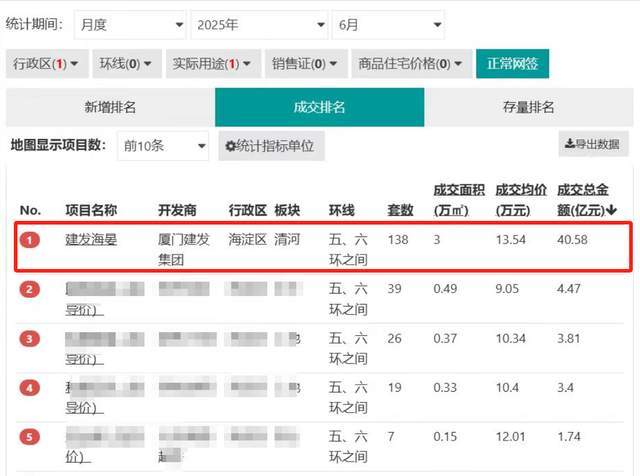Viewport: 640px width, 476px height.
Task: Click the 138 units cell
Action: click(398, 240)
